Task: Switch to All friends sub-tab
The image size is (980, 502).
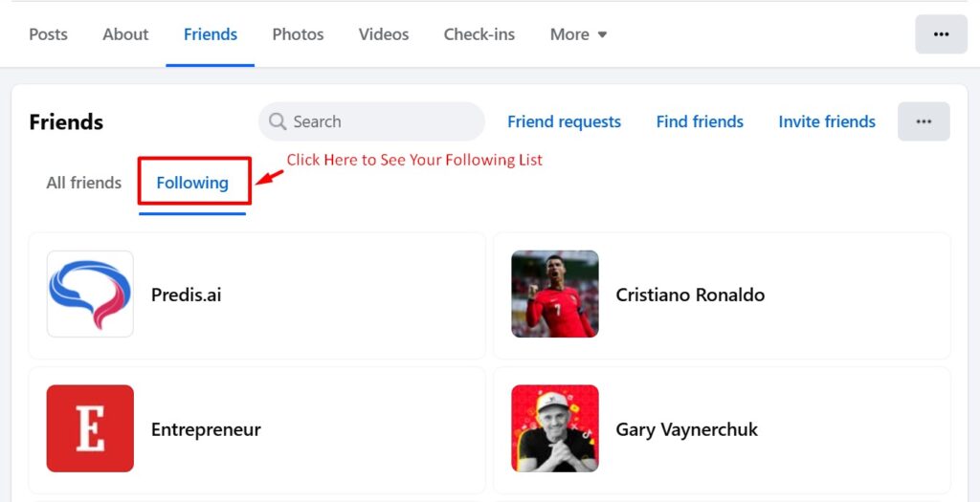Action: tap(84, 183)
